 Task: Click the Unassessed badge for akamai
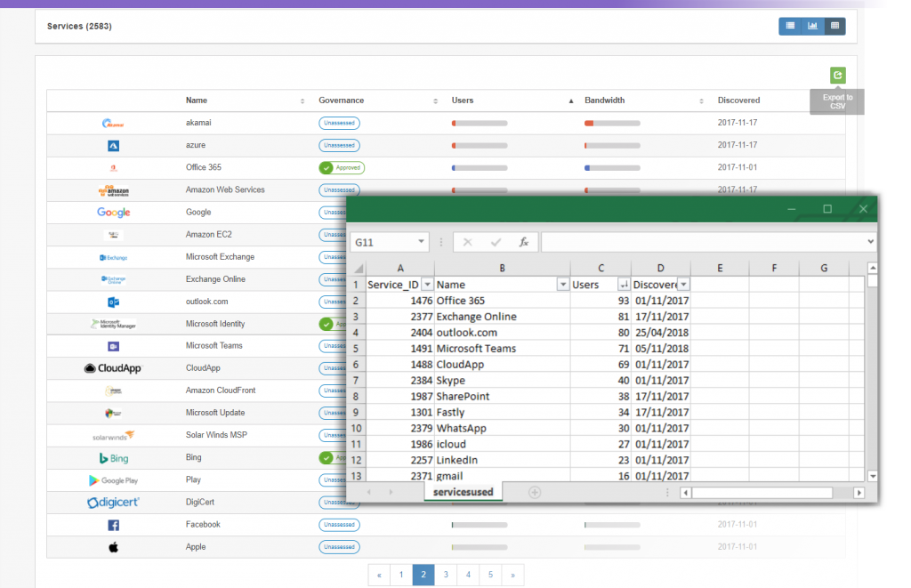(x=339, y=123)
